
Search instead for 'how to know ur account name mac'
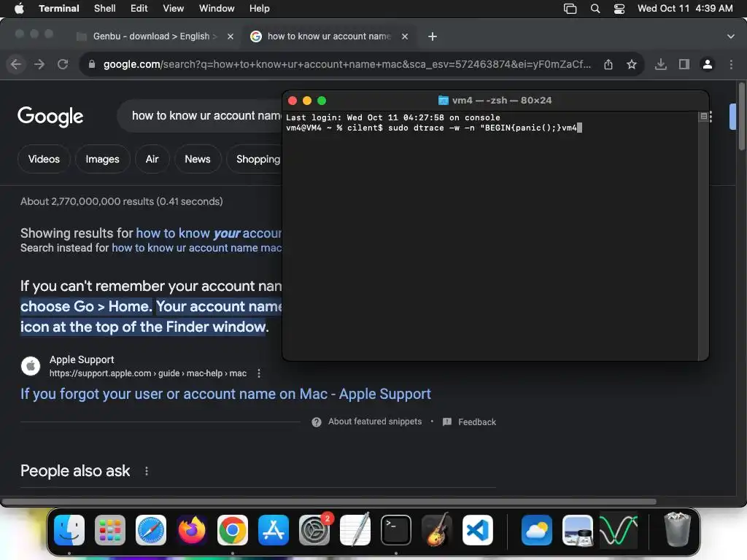coord(197,248)
